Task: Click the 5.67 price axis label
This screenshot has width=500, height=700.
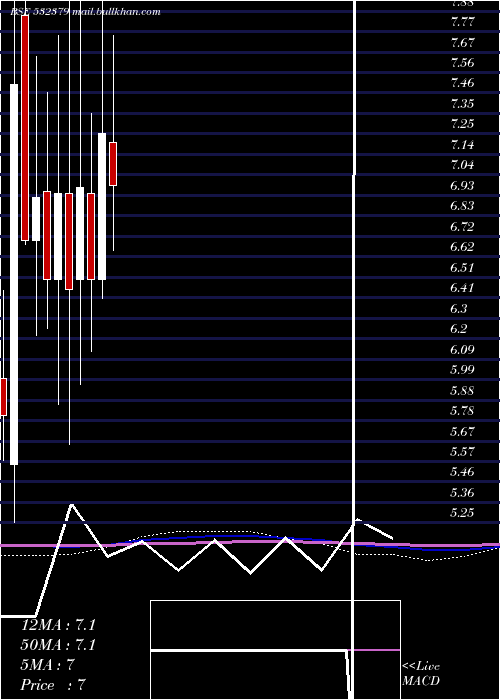Action: 462,432
